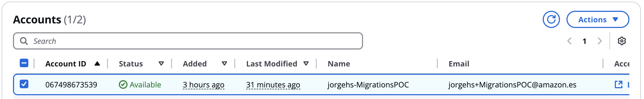The image size is (644, 99).
Task: Refresh the Accounts list
Action: click(x=551, y=19)
